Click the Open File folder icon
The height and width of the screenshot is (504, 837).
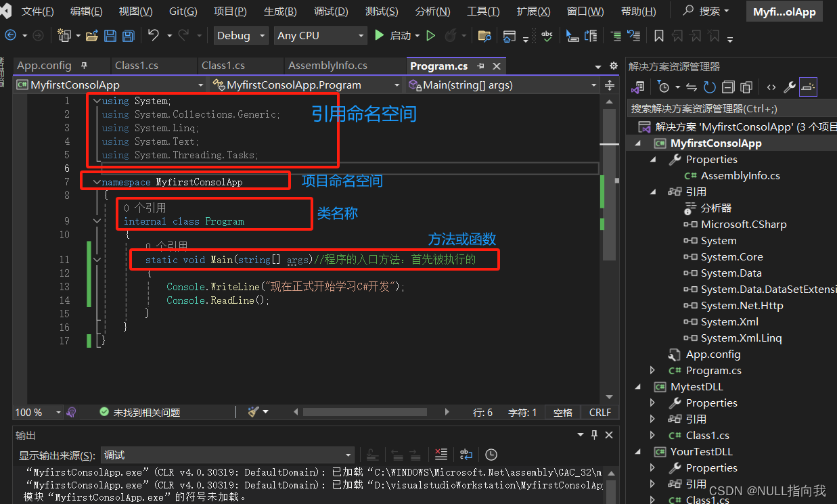pos(92,35)
